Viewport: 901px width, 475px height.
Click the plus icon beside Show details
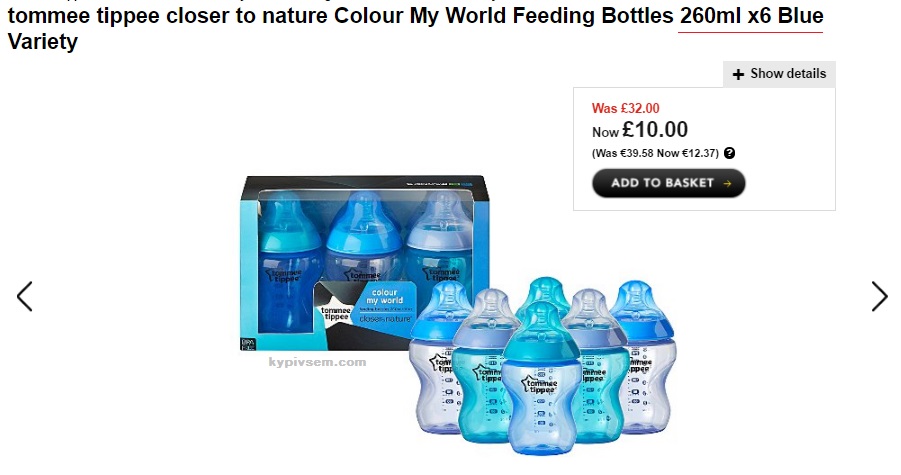[738, 74]
